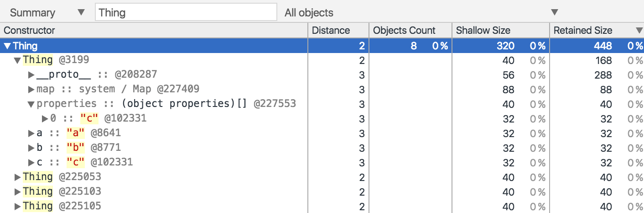Expand the b :: "b" @8771 property
This screenshot has height=213, width=644.
pos(31,148)
